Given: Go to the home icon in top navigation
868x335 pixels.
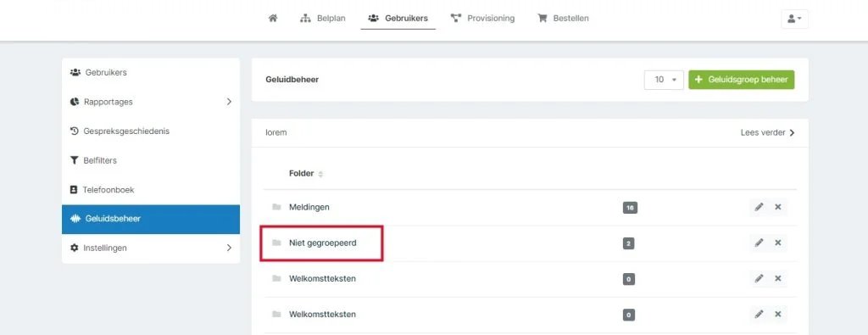Looking at the screenshot, I should 272,19.
